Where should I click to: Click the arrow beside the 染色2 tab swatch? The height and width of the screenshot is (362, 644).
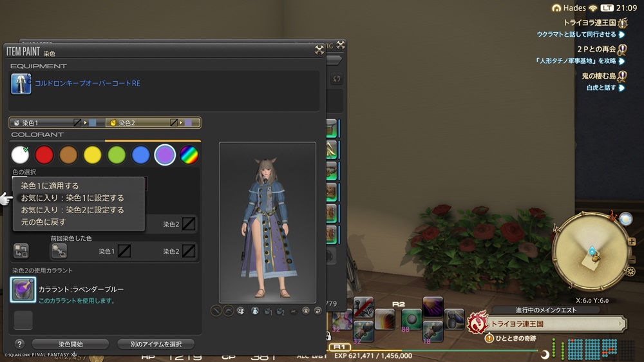[181, 122]
